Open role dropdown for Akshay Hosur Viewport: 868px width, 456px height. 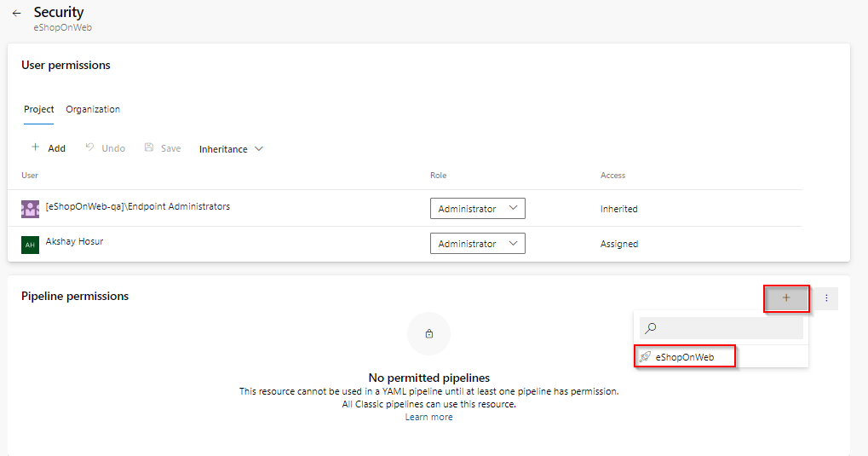click(478, 243)
